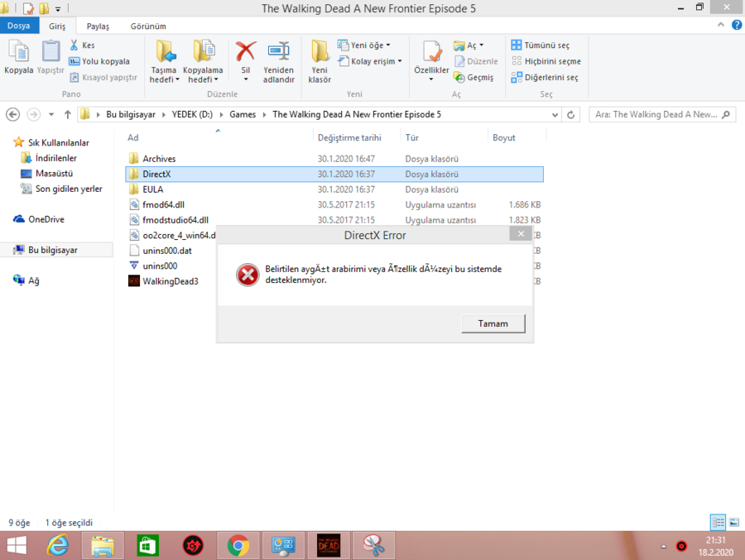
Task: Open the Windows Start button
Action: click(17, 546)
